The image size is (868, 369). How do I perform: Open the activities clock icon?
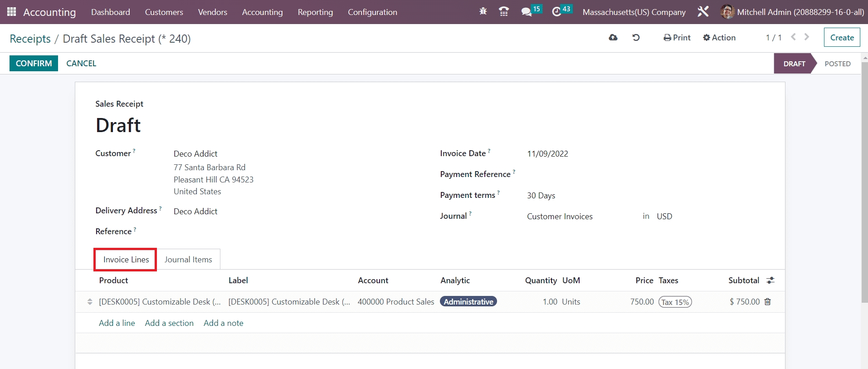[556, 12]
